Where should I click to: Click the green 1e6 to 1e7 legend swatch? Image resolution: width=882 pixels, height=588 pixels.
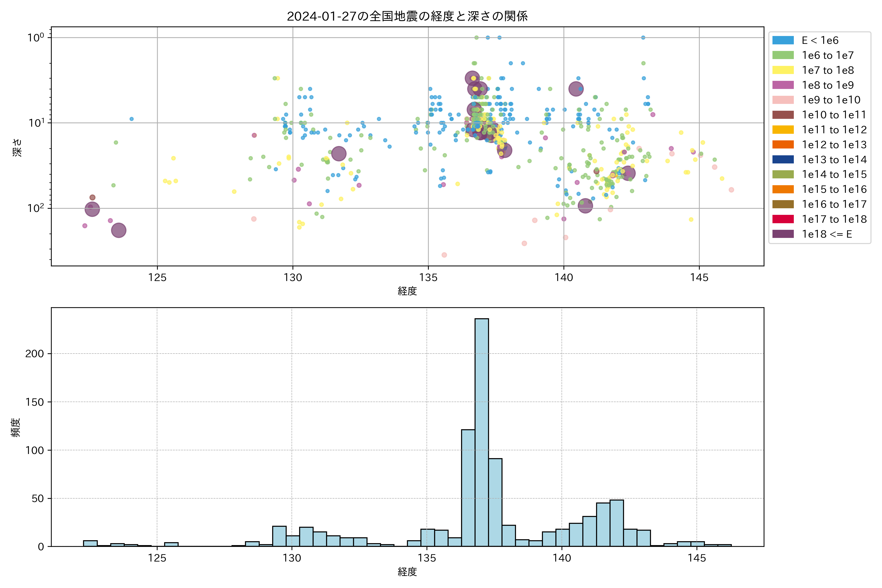783,55
